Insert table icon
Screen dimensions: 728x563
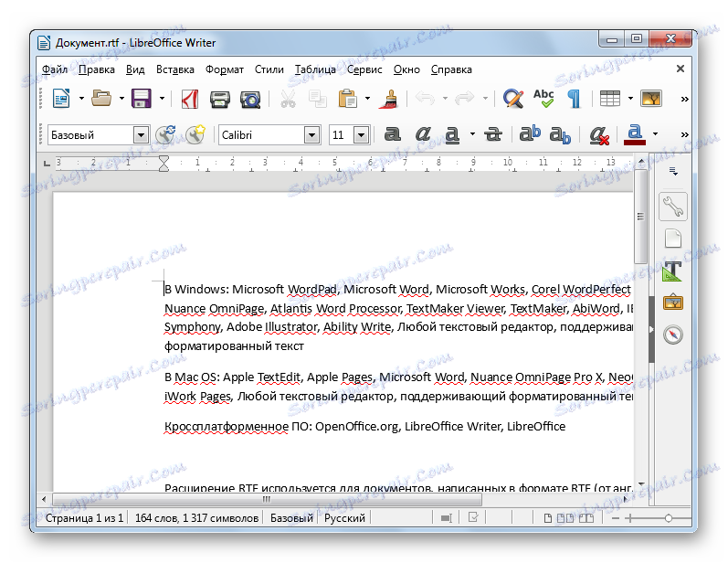tap(609, 99)
